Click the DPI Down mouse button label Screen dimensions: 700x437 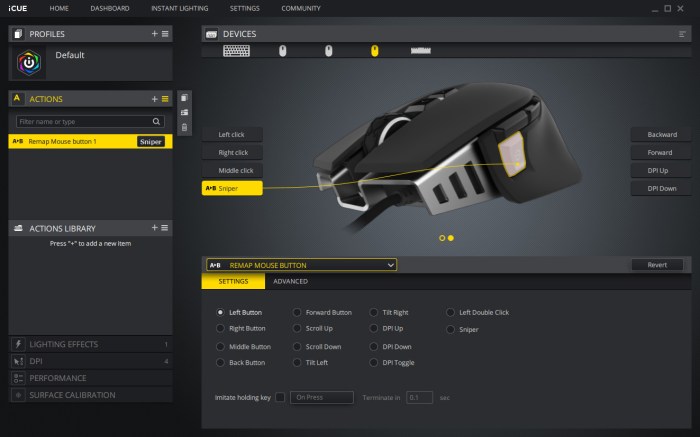point(661,188)
